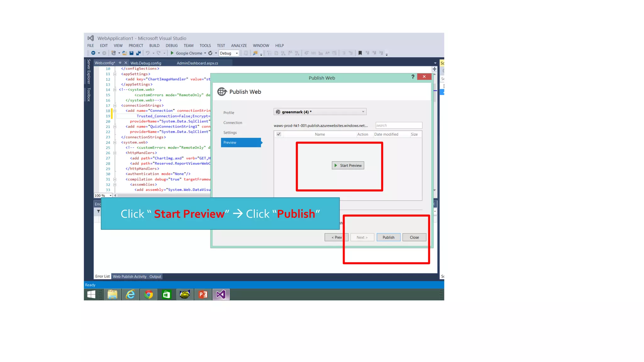Viewport: 644px width, 362px height.
Task: Click the New Project toolbar icon
Action: point(114,53)
